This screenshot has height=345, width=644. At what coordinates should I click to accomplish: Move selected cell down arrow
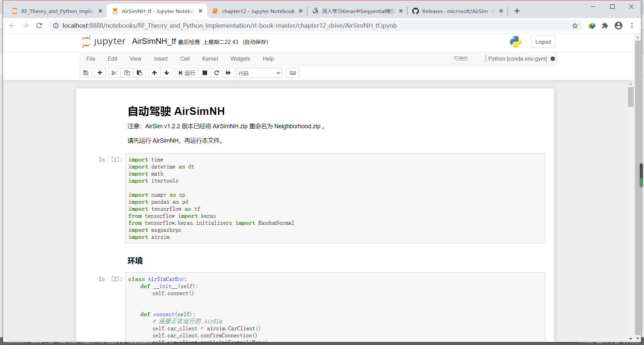click(x=167, y=73)
